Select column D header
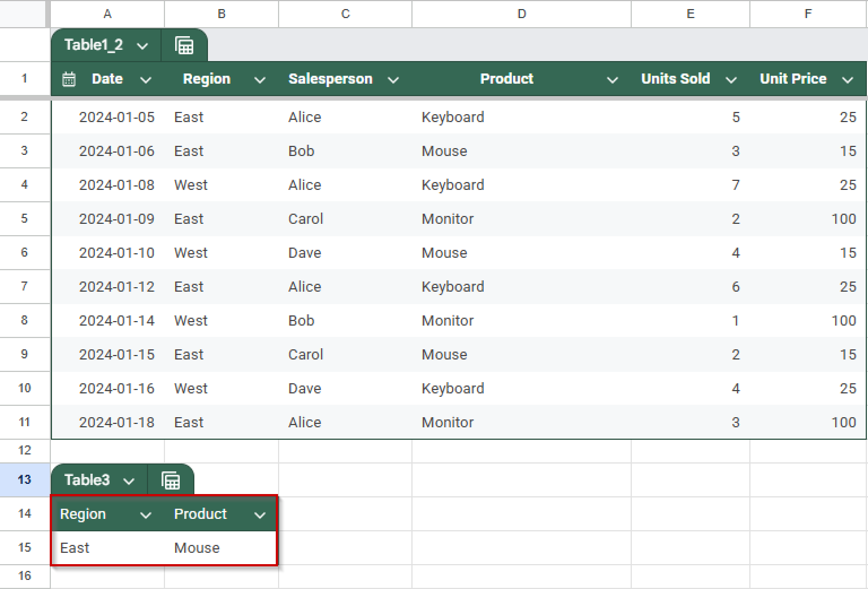Screen dimensions: 868x589 tap(520, 14)
